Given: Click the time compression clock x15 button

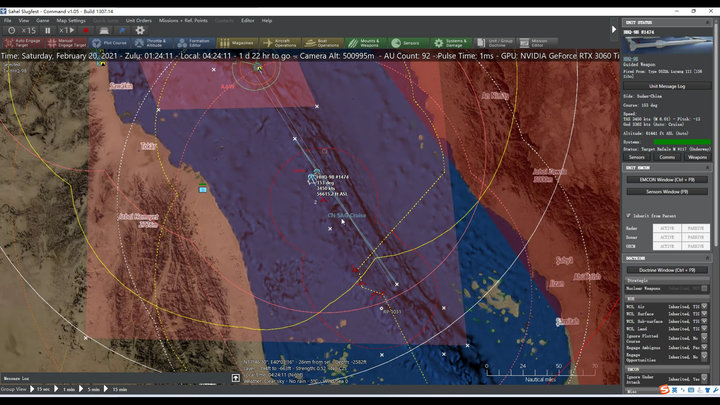Looking at the screenshot, I should tap(22, 30).
